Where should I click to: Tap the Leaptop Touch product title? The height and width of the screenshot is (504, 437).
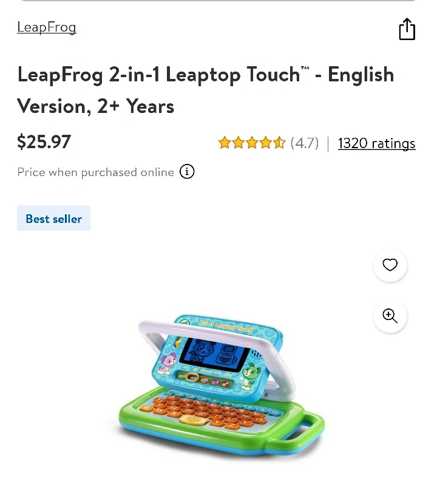click(206, 90)
